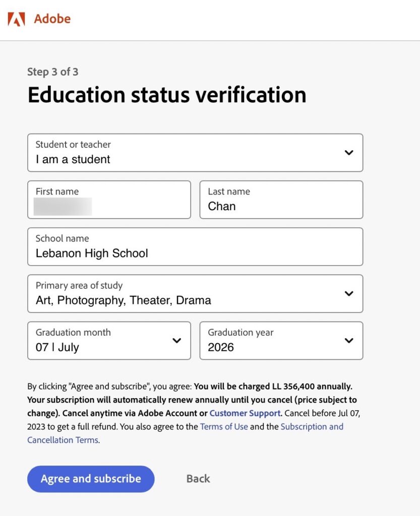Open the Student or teacher dropdown
The width and height of the screenshot is (420, 516).
(195, 153)
